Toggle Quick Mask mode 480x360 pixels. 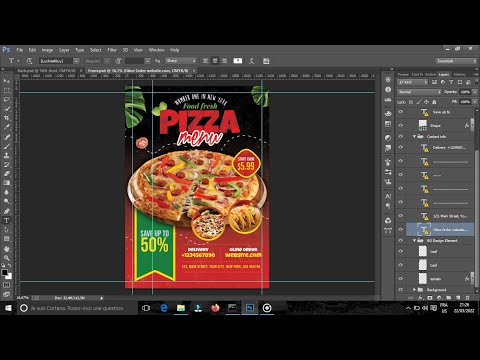pyautogui.click(x=6, y=285)
